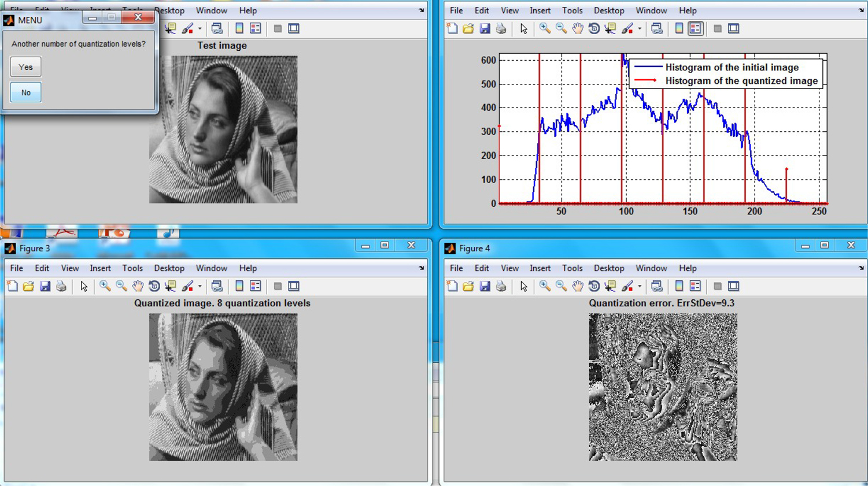Open the Insert menu in the histogram figure

pos(540,10)
